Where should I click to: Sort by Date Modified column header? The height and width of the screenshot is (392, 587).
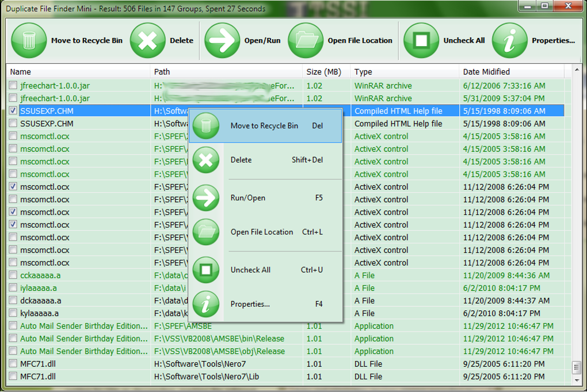(486, 72)
